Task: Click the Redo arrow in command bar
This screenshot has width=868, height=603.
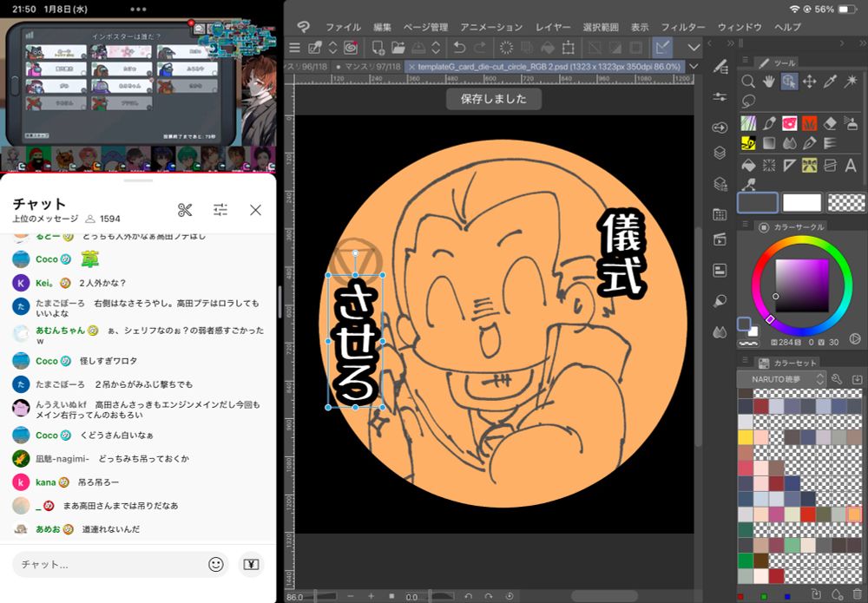Action: (480, 48)
